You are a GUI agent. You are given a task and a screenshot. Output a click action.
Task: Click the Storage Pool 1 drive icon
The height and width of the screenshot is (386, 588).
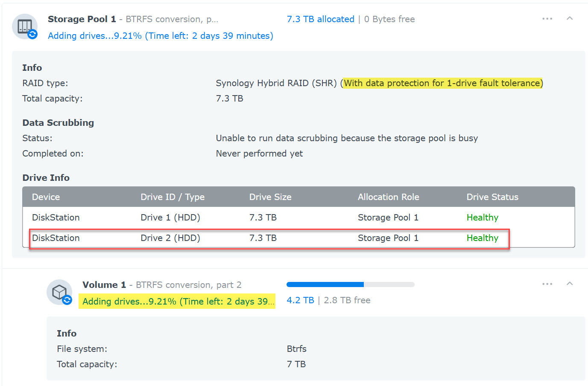click(x=25, y=26)
